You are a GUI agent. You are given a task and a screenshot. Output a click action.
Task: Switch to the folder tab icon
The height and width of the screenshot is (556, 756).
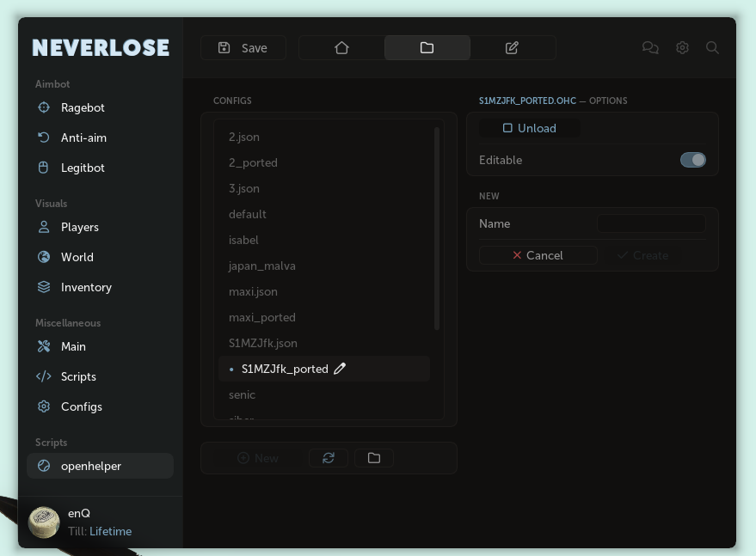tap(427, 48)
